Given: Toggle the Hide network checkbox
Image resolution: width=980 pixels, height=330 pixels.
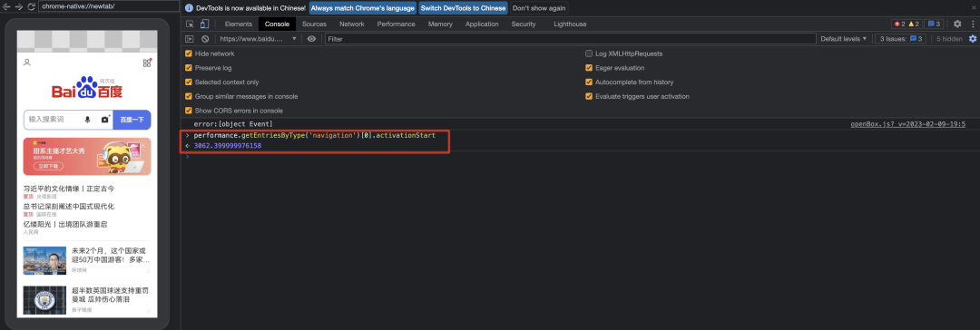Looking at the screenshot, I should [x=189, y=53].
